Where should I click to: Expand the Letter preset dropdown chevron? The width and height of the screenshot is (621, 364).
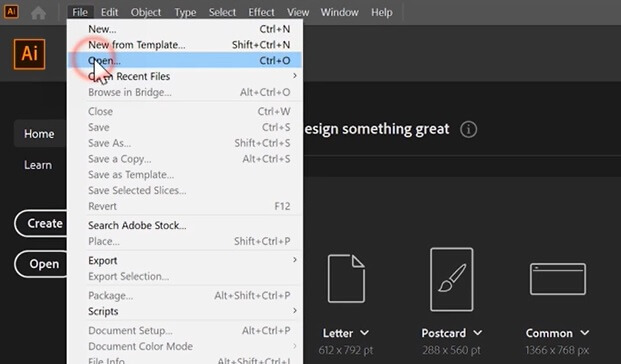tap(364, 333)
